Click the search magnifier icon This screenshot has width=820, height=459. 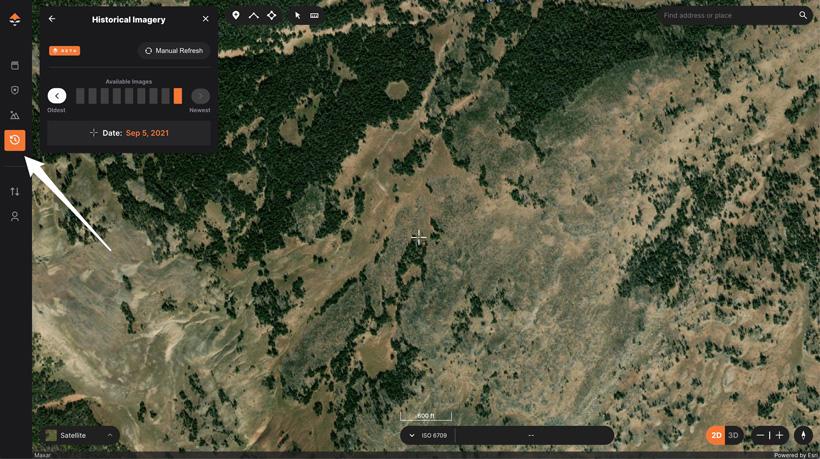(x=803, y=15)
